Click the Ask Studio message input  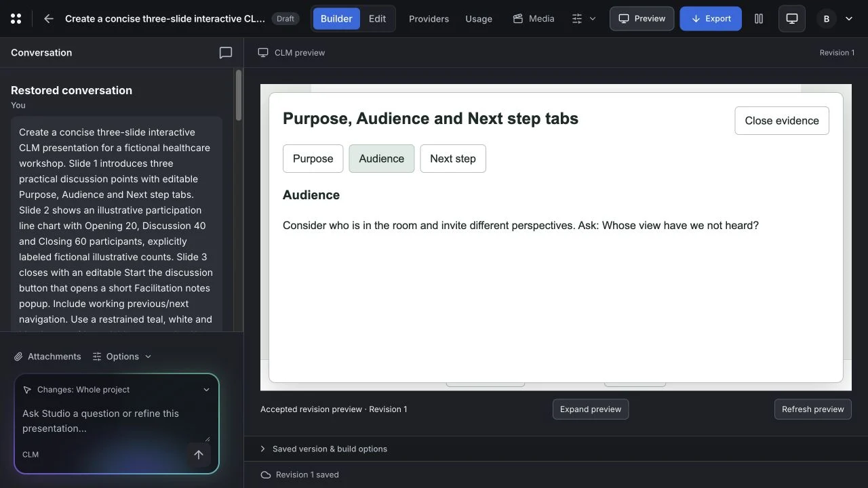click(x=115, y=422)
